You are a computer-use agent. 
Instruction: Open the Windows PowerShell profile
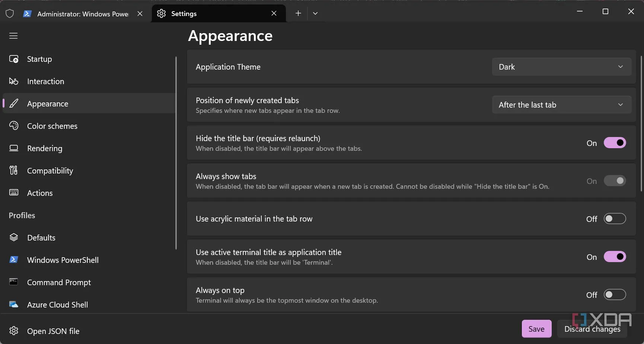tap(89, 260)
